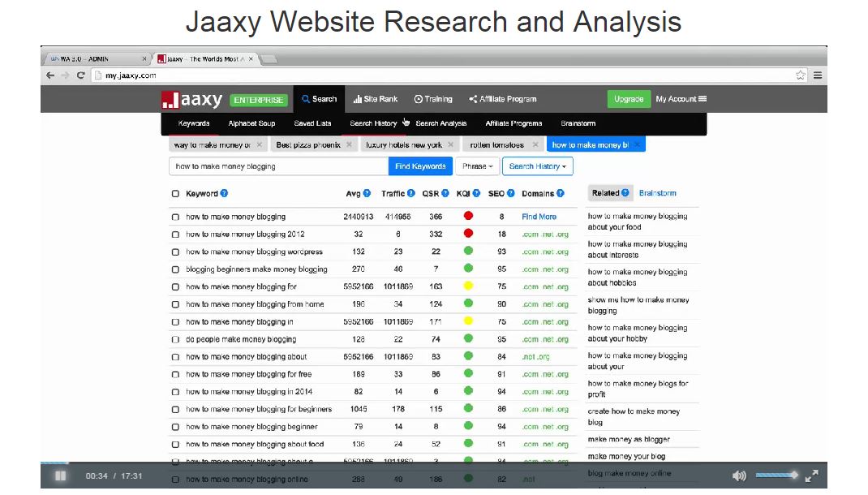The width and height of the screenshot is (868, 495).
Task: Click related keyword 'show me how to make money blogging'
Action: click(x=638, y=305)
